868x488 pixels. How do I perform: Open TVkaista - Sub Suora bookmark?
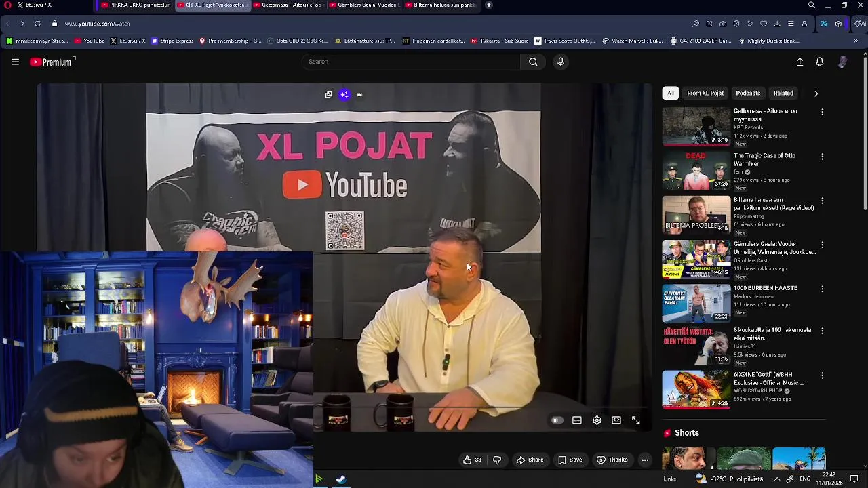(x=500, y=41)
